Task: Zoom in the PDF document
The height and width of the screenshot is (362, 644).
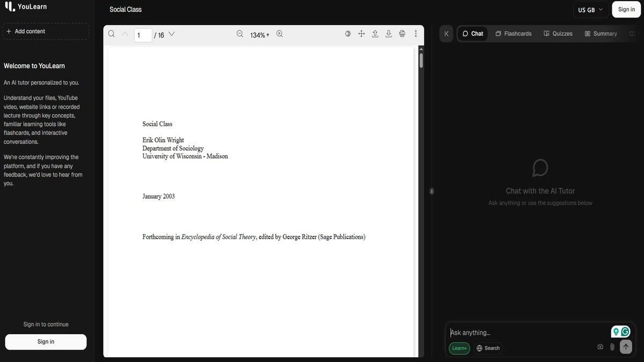Action: point(280,34)
